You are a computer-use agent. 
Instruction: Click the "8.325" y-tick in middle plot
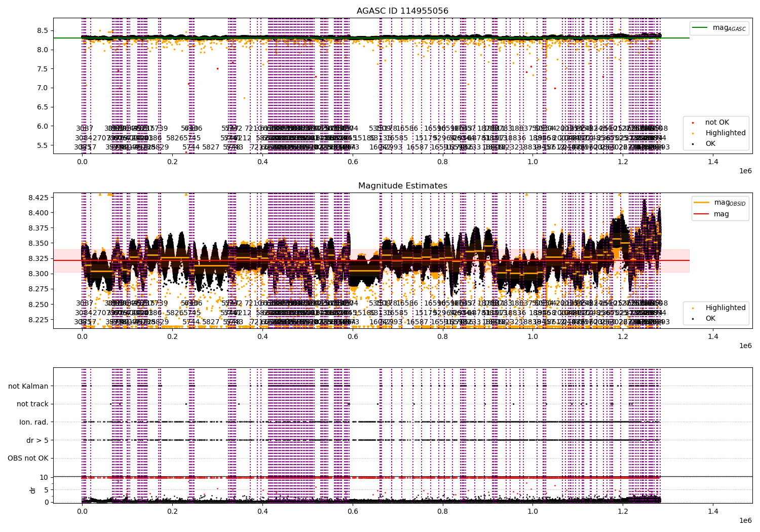pyautogui.click(x=39, y=258)
